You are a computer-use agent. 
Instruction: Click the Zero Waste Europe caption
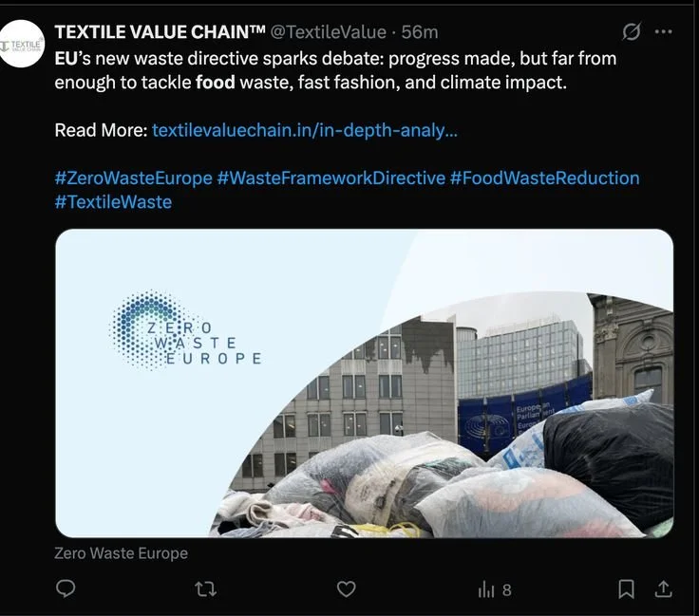point(121,553)
